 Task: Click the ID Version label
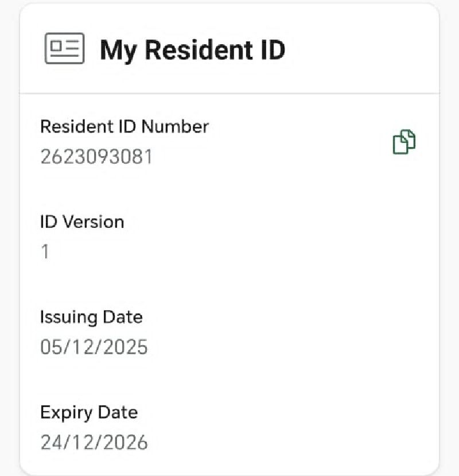[x=82, y=222]
